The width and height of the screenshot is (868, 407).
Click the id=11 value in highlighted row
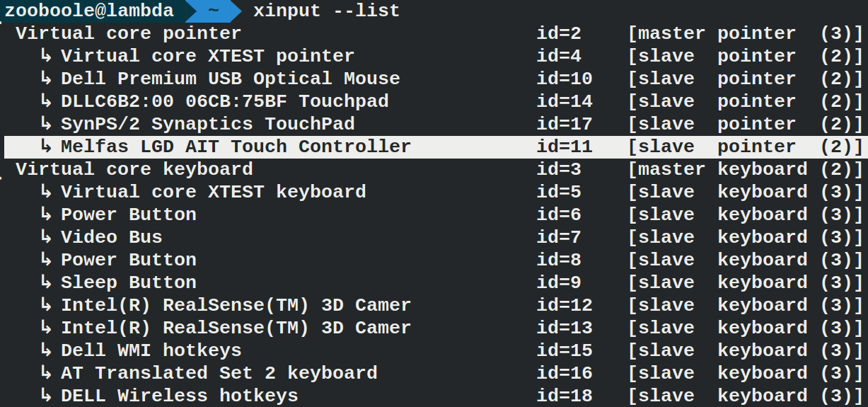point(565,147)
